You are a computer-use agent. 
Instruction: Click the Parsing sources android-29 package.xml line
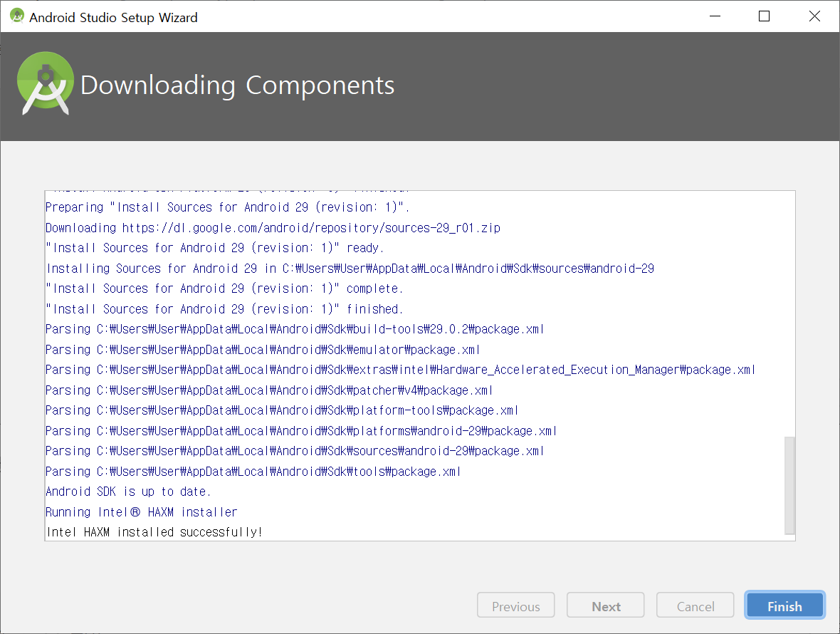tap(295, 451)
